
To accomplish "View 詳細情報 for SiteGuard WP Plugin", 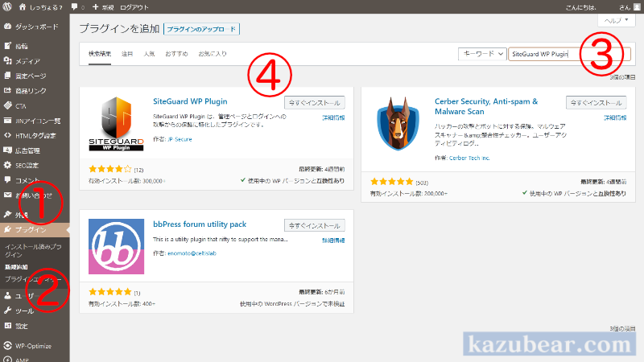I will coord(333,117).
